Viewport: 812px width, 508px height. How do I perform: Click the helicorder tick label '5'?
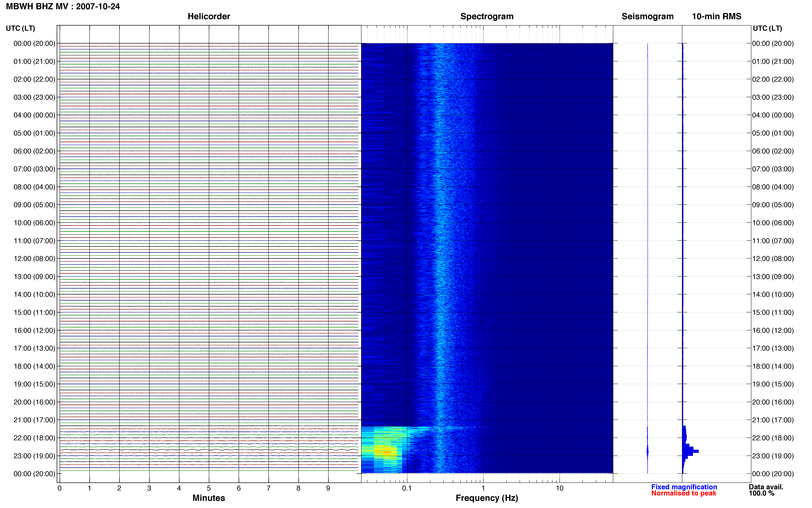pyautogui.click(x=209, y=488)
